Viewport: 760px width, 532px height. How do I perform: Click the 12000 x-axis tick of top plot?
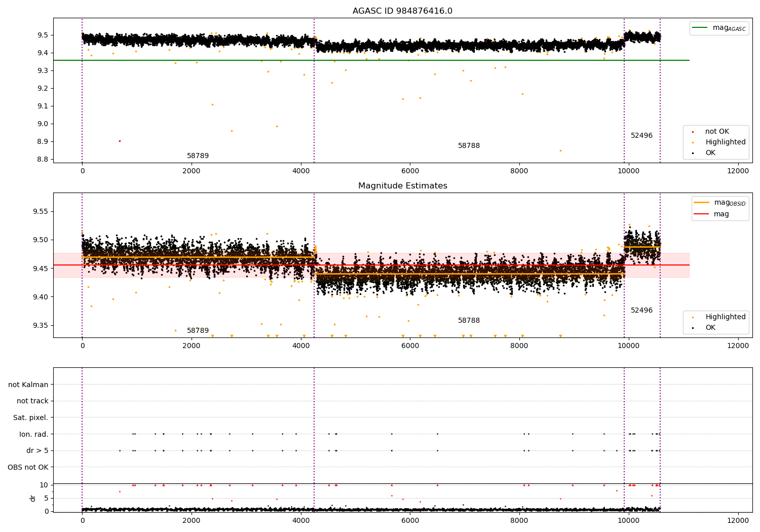click(738, 171)
